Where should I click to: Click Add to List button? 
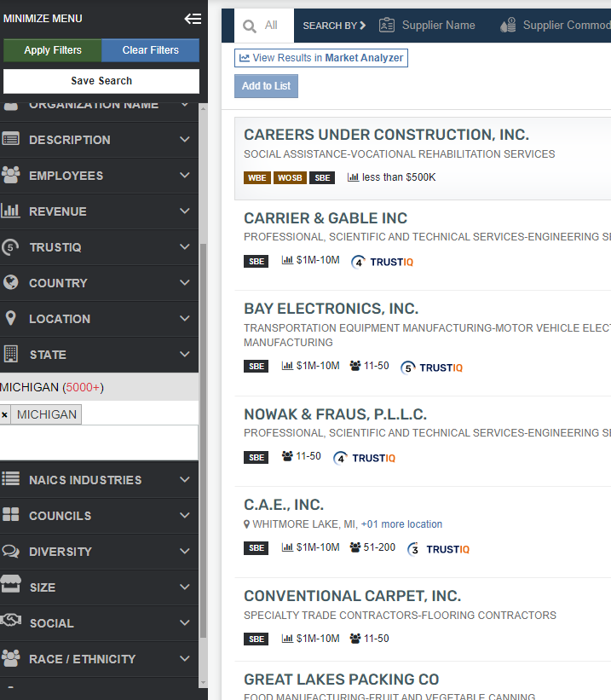(x=266, y=86)
